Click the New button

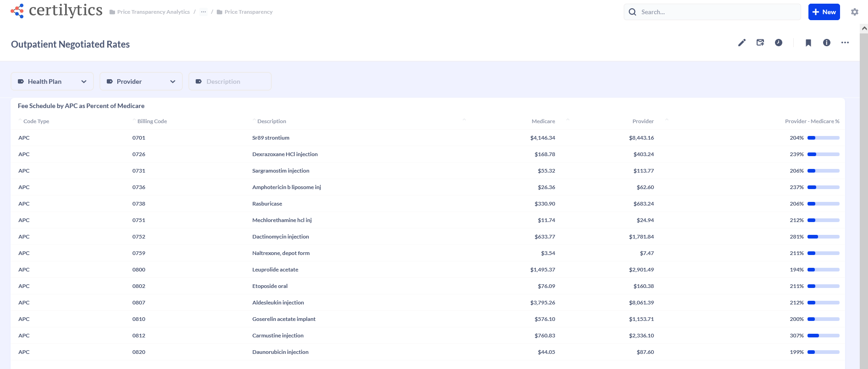[824, 12]
